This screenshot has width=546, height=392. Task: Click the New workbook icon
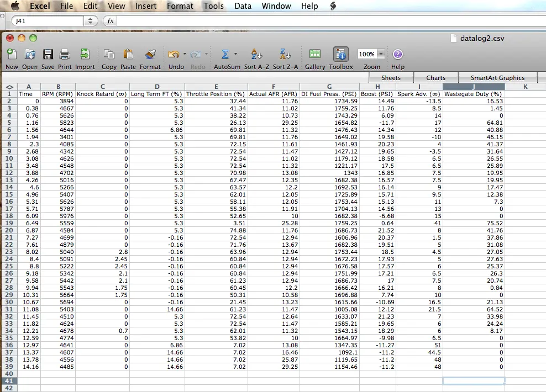coord(11,55)
